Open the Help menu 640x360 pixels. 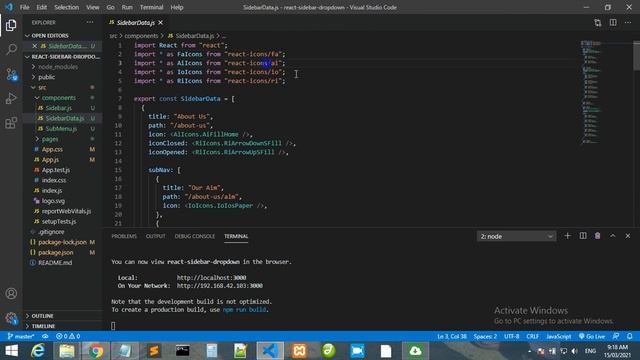(177, 7)
